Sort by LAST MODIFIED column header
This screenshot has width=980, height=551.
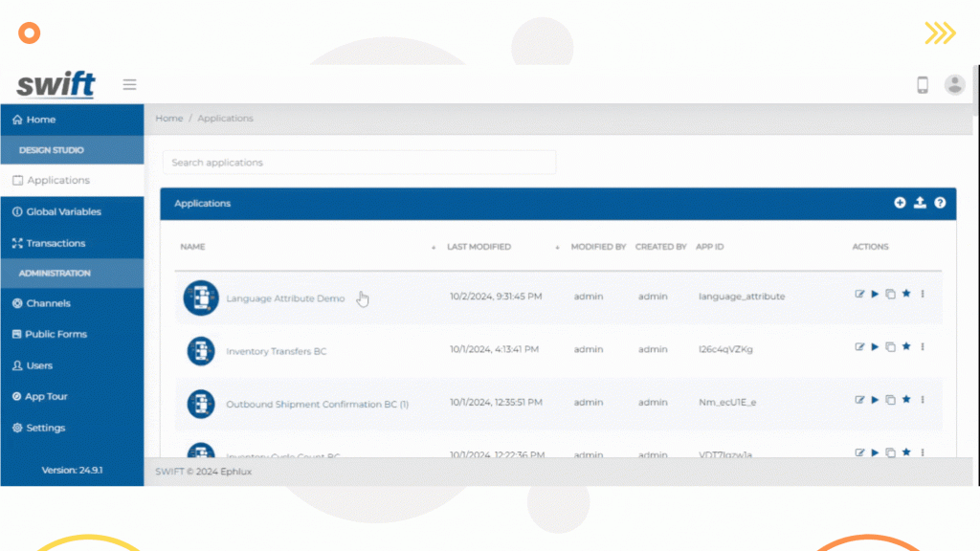click(x=479, y=247)
